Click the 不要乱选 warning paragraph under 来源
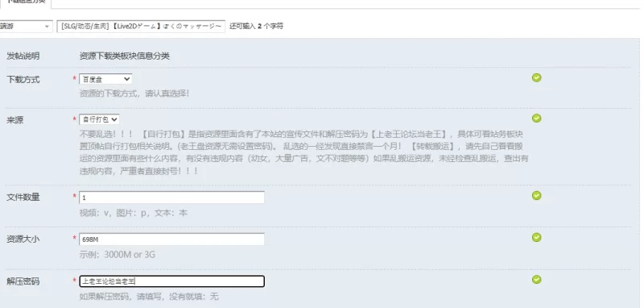 [x=304, y=152]
